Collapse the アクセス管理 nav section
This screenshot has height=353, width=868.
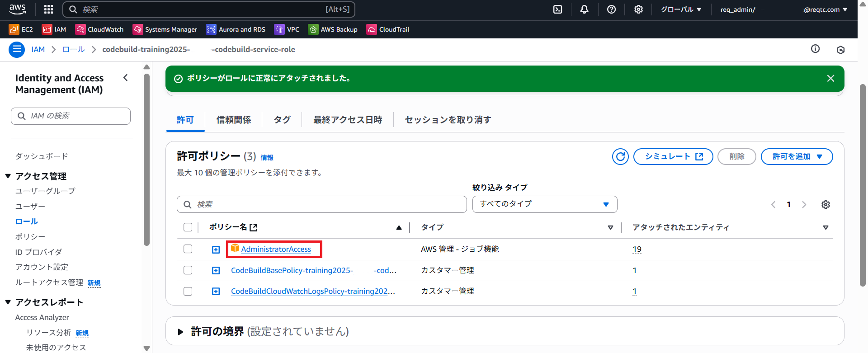pyautogui.click(x=8, y=176)
